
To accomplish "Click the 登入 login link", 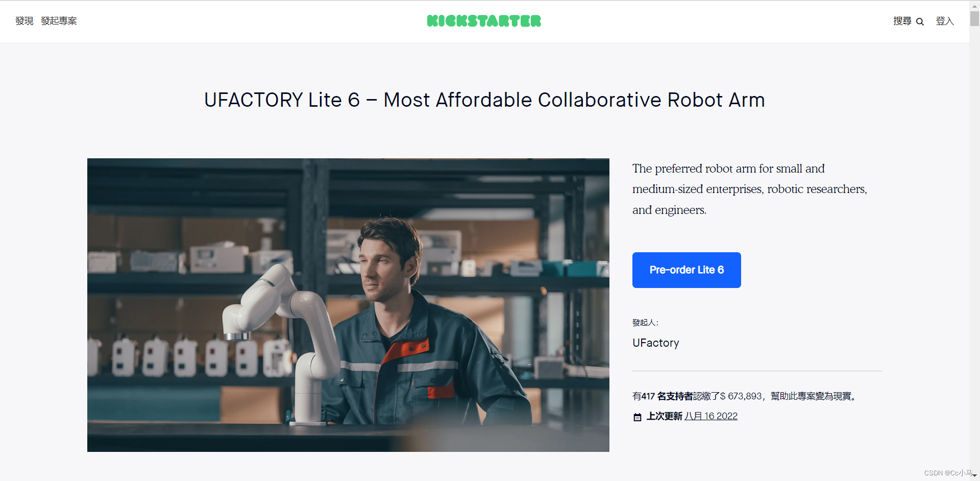I will (x=945, y=21).
